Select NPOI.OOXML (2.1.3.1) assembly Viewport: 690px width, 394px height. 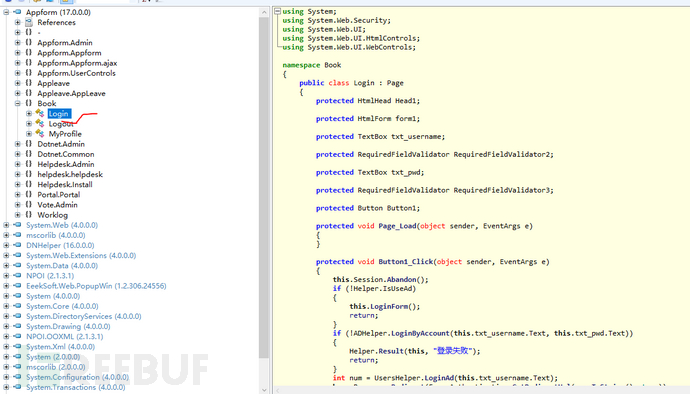(64, 336)
